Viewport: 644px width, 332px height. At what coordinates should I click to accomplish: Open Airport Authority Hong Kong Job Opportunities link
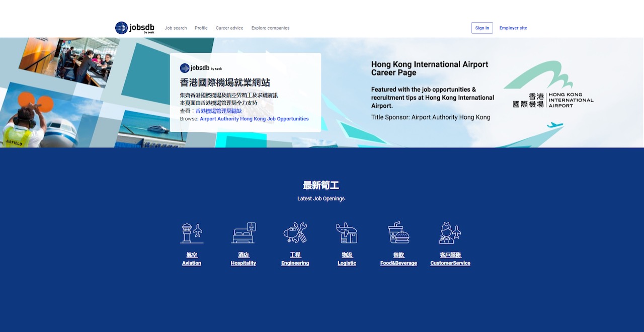(x=254, y=119)
